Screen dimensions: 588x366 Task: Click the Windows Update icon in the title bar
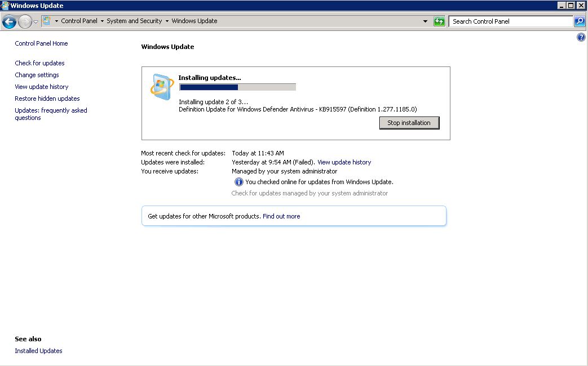(x=5, y=5)
